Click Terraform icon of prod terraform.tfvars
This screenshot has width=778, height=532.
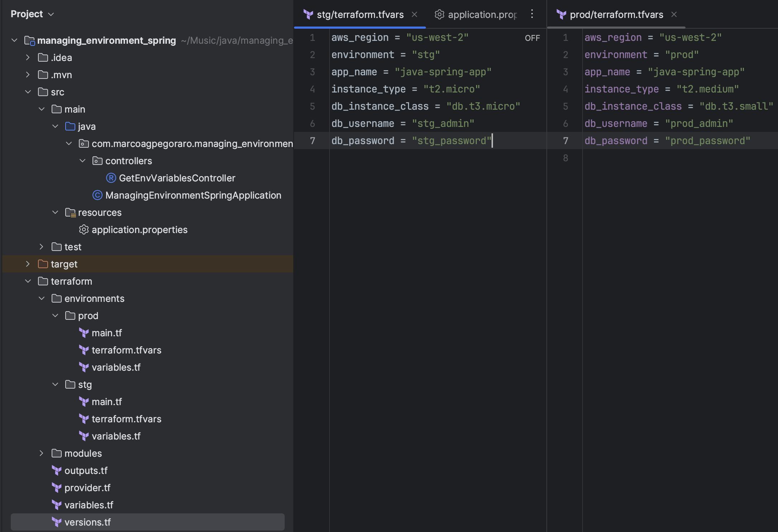click(84, 350)
